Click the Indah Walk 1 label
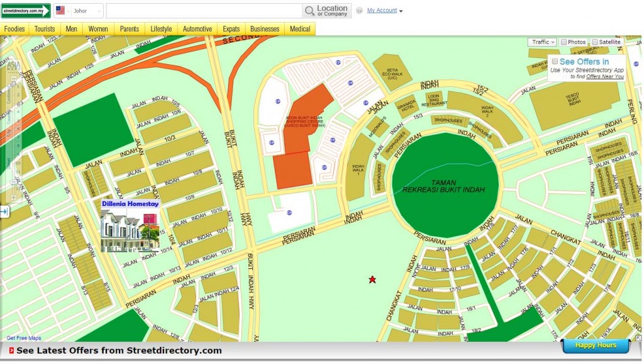Image resolution: width=644 pixels, height=362 pixels. point(358,170)
